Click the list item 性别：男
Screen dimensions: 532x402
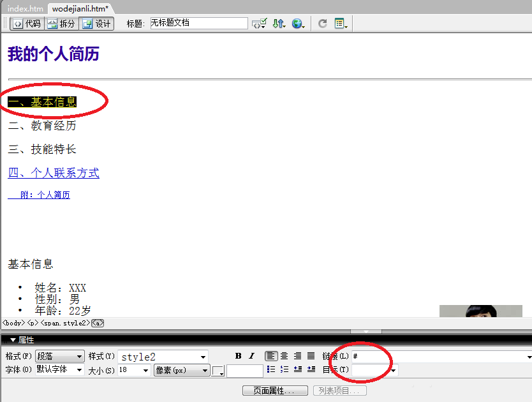click(57, 299)
